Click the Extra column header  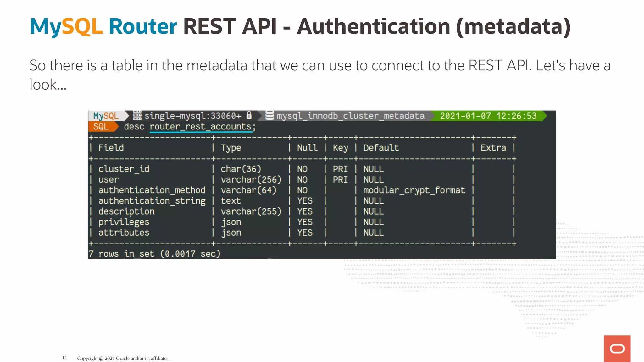coord(493,148)
